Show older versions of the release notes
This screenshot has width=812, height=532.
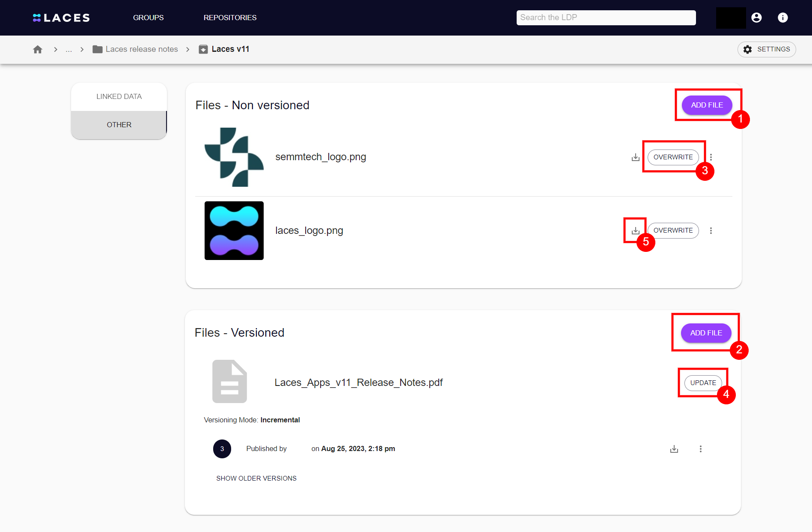coord(256,478)
